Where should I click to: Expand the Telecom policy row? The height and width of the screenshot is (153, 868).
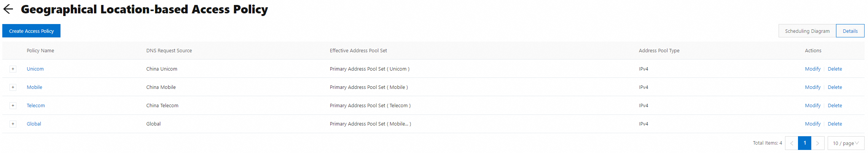13,106
